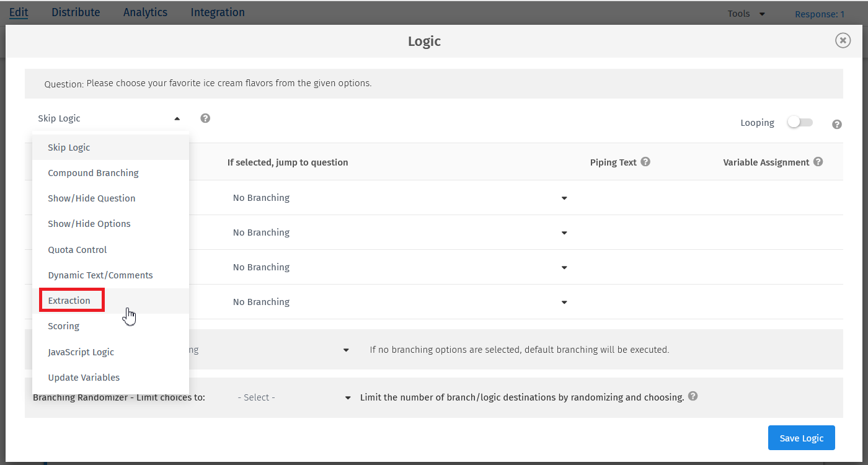Select Extraction from the logic list
868x465 pixels.
[x=69, y=300]
